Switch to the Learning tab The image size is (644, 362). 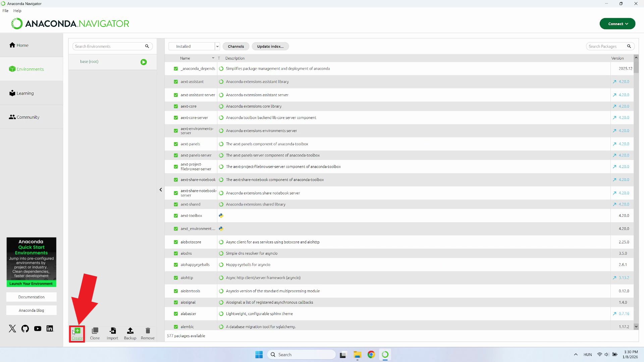[25, 93]
